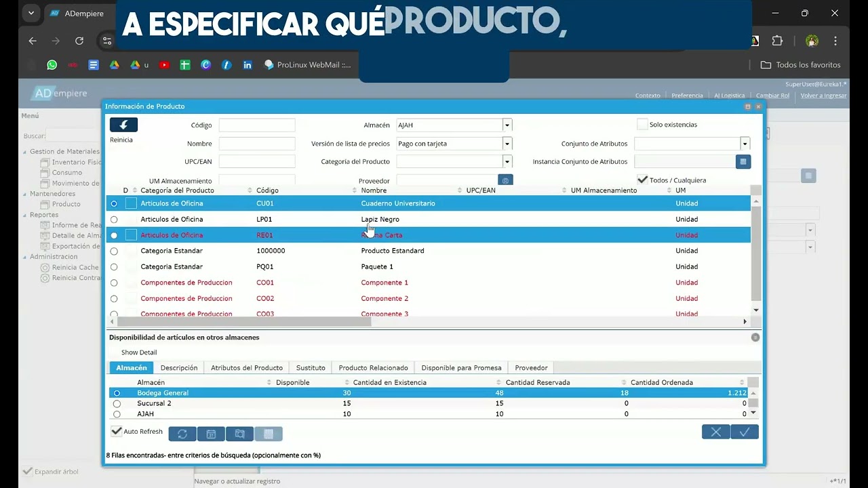Open the Google Docs bookmark
Image resolution: width=868 pixels, height=488 pixels.
point(94,65)
